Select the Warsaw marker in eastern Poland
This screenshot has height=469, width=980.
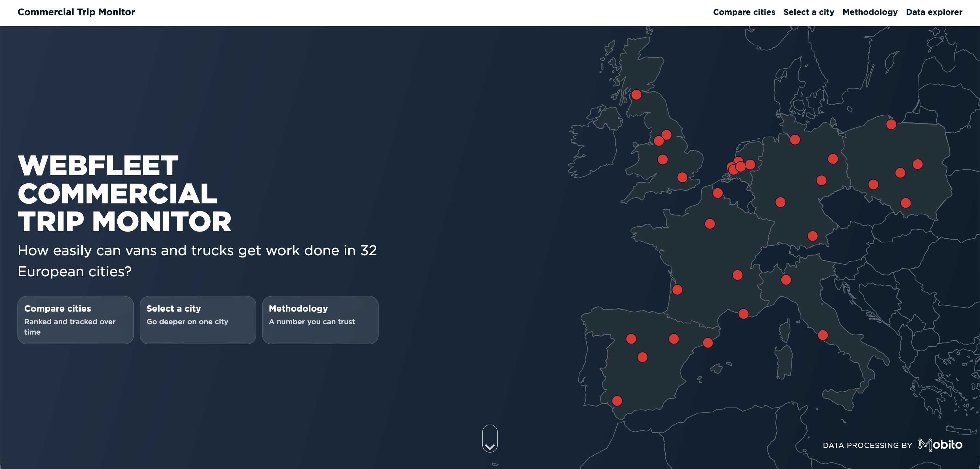917,164
